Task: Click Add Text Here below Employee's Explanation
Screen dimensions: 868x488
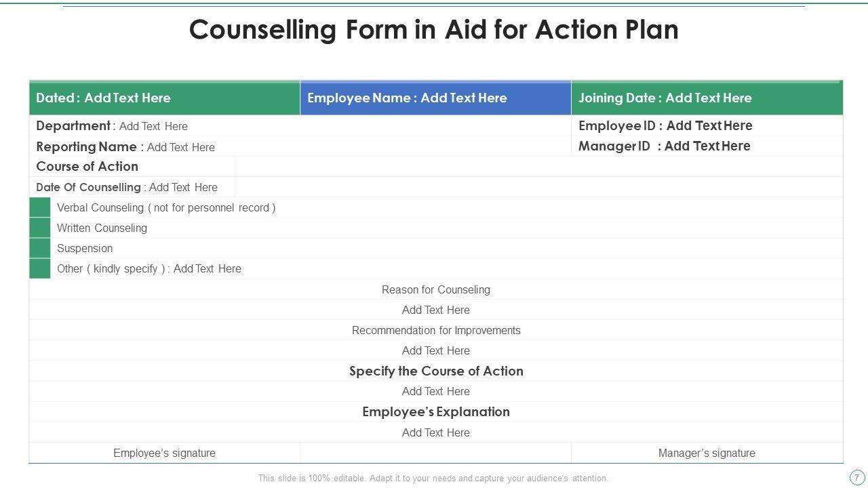Action: [x=435, y=432]
